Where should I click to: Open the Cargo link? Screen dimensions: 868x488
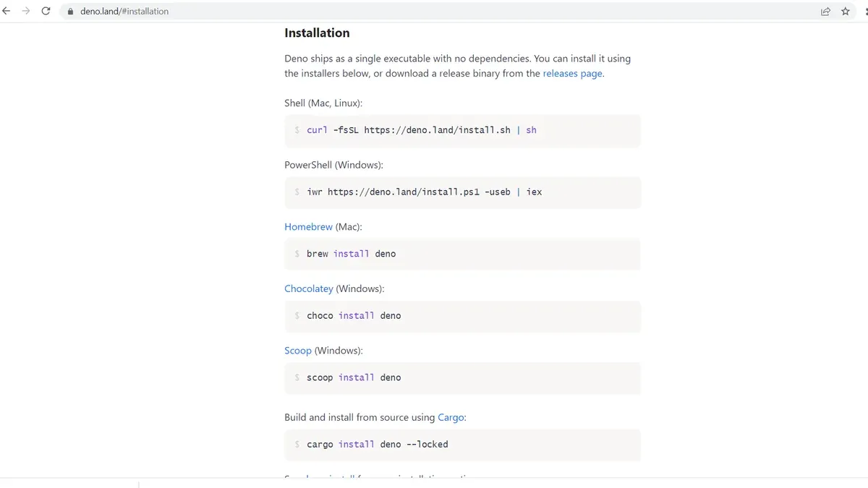[x=452, y=417]
